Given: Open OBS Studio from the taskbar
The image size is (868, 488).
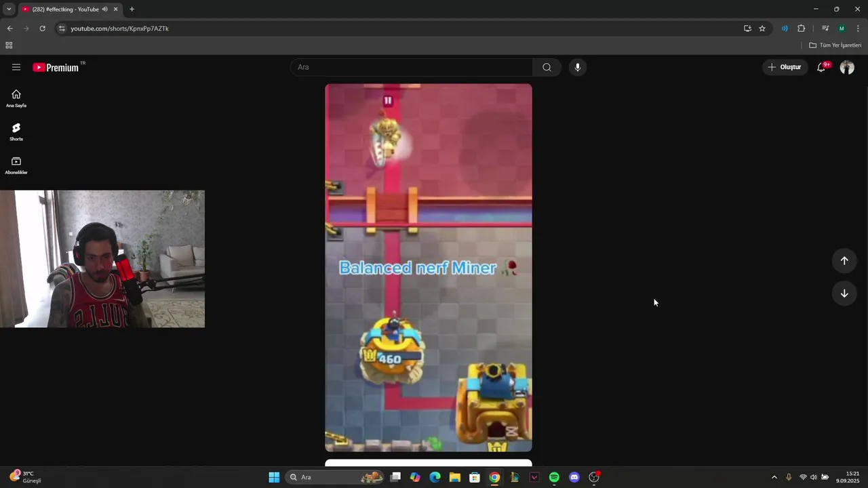Looking at the screenshot, I should click(594, 477).
